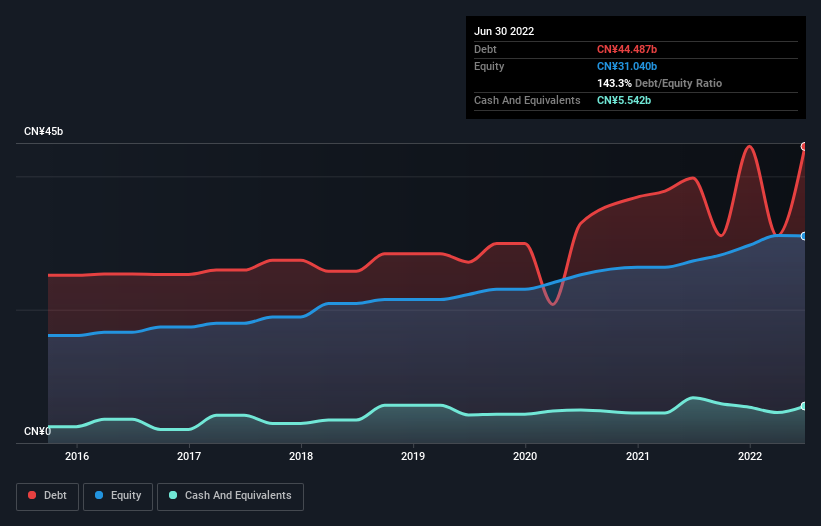Click the Debt row label in tooltip
The width and height of the screenshot is (821, 526).
coord(485,49)
